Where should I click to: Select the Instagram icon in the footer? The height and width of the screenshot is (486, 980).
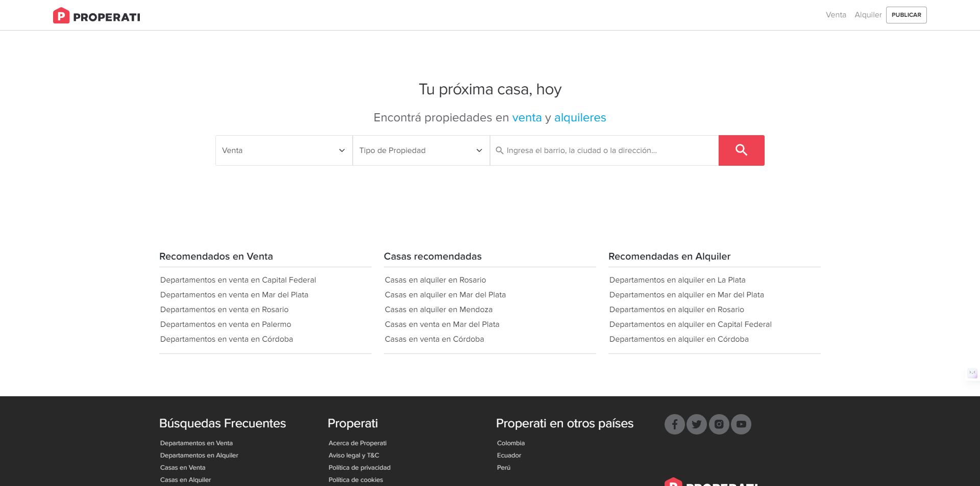click(719, 424)
